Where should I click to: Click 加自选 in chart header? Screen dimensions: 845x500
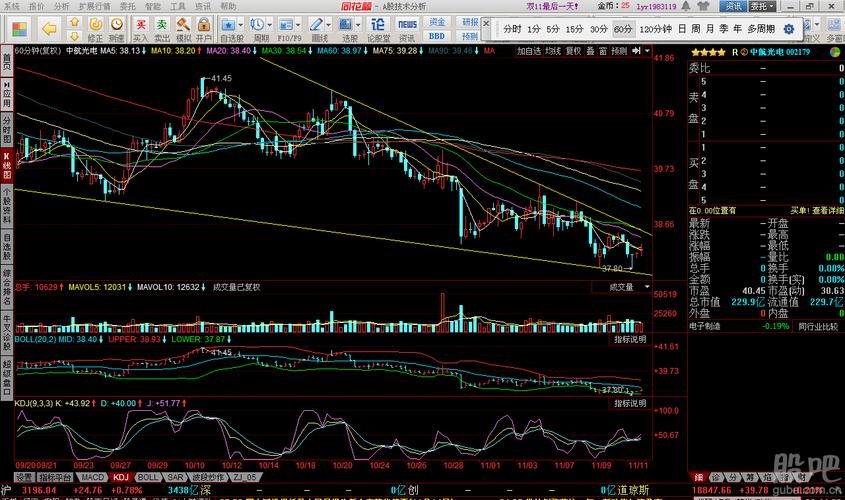coord(529,51)
